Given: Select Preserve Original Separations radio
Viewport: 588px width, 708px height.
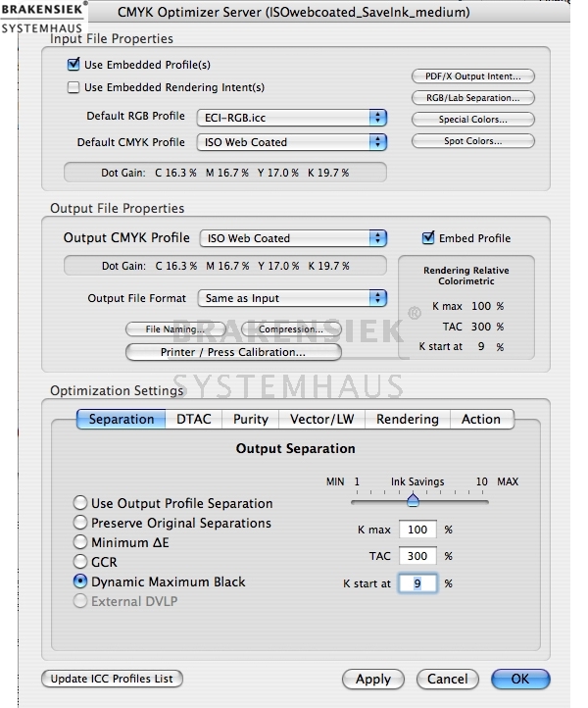Looking at the screenshot, I should [x=80, y=523].
